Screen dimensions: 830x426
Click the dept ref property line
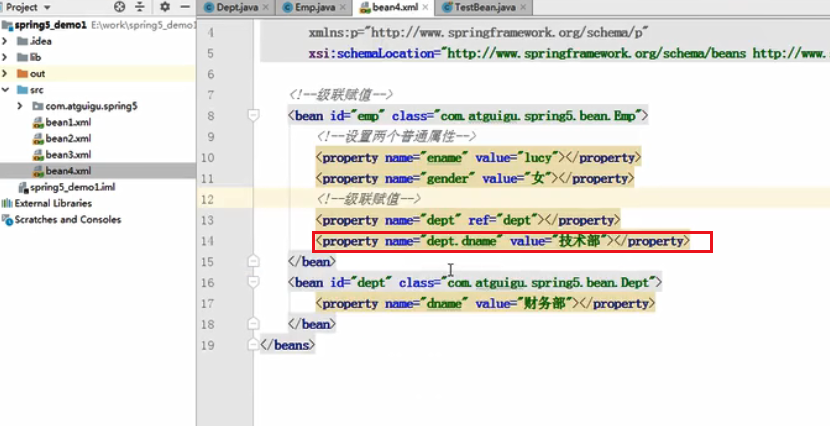click(468, 220)
